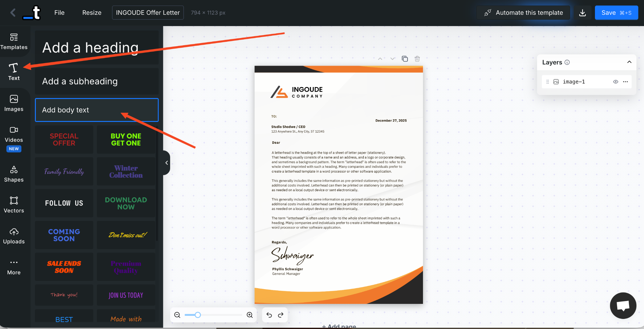Open the Resize menu
The image size is (644, 329).
pos(92,13)
